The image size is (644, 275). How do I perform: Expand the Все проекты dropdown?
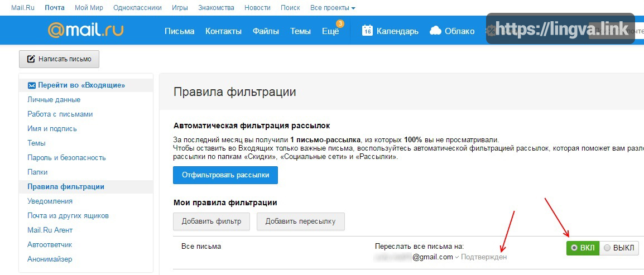click(333, 8)
